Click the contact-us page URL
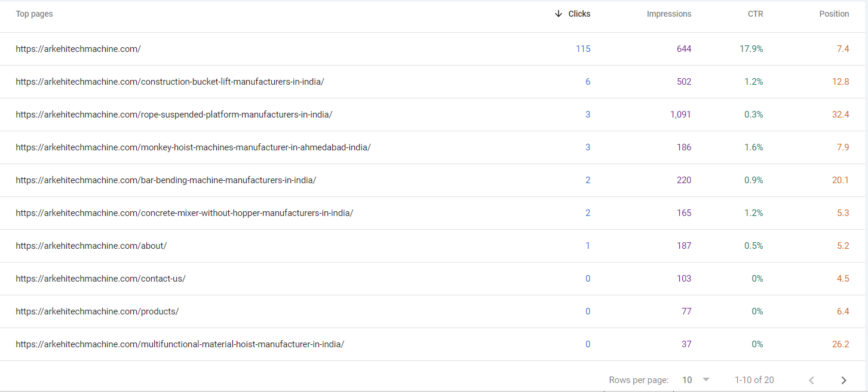The image size is (868, 392). point(100,278)
